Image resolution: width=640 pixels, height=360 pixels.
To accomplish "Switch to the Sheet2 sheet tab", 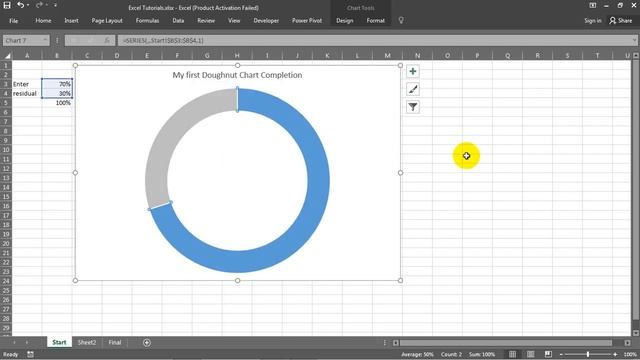I will pyautogui.click(x=87, y=342).
